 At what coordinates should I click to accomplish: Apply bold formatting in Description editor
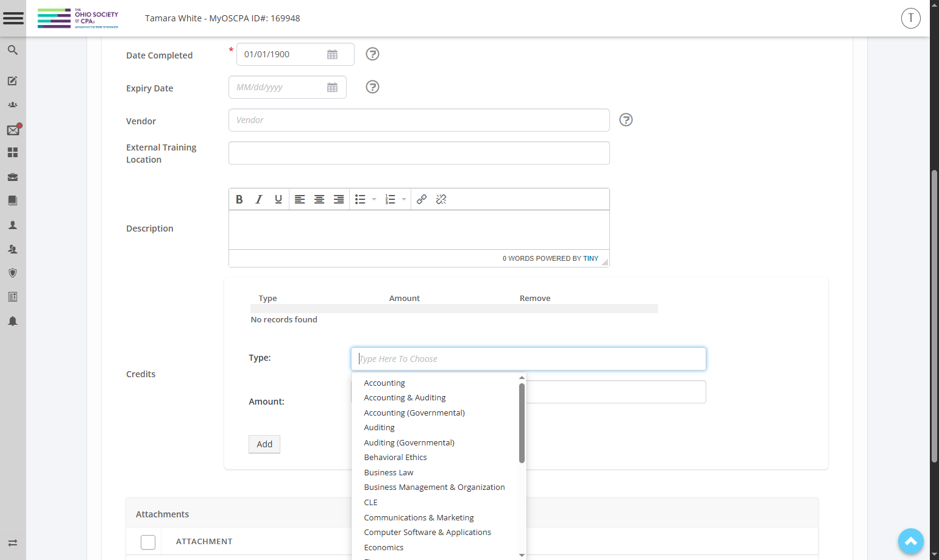click(x=239, y=199)
